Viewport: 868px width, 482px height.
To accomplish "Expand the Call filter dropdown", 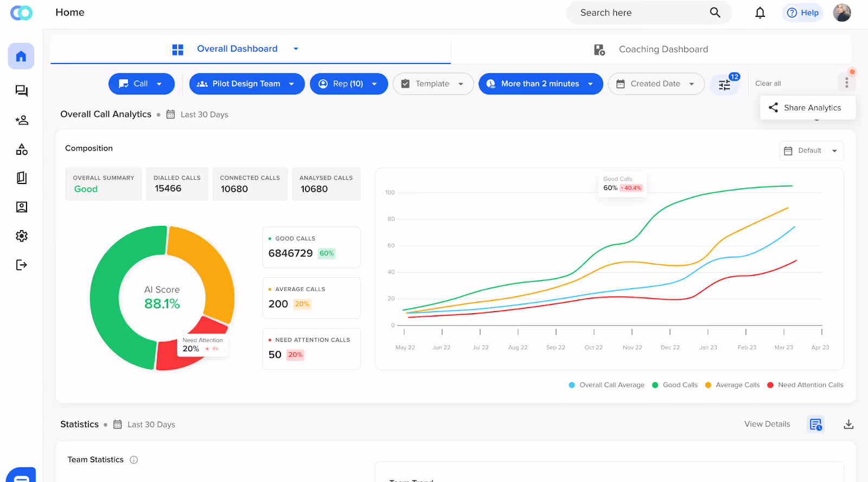I will coord(142,84).
